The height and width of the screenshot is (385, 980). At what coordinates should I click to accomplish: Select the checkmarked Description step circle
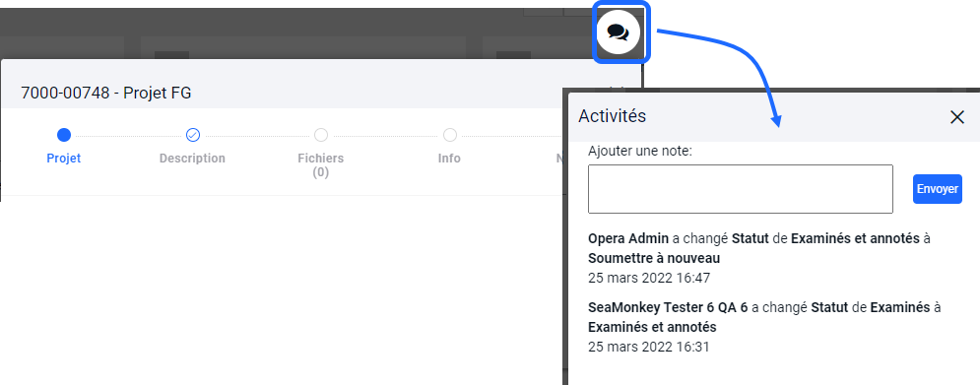[192, 135]
